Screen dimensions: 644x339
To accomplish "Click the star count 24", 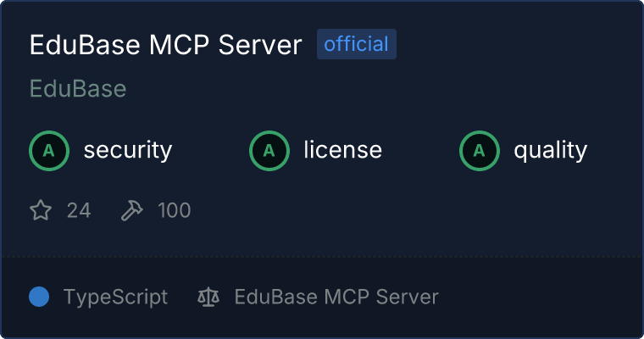I will pos(79,210).
